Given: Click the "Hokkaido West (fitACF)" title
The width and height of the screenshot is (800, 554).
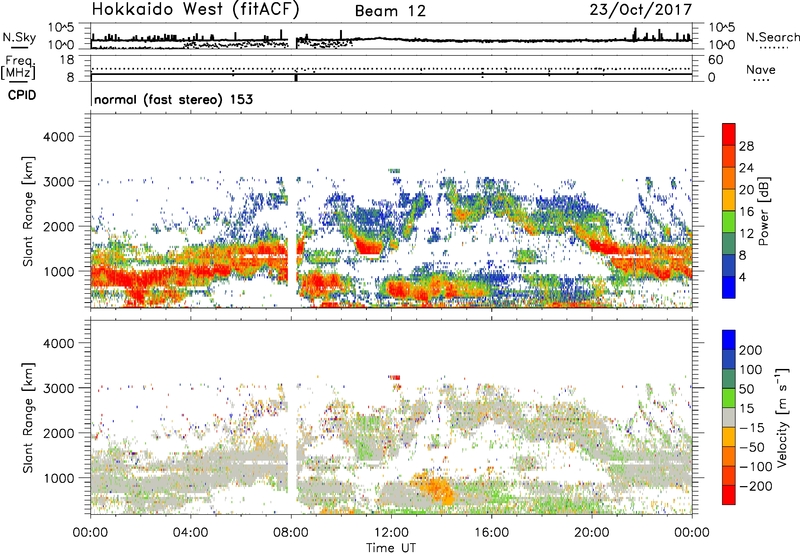Looking at the screenshot, I should [196, 10].
